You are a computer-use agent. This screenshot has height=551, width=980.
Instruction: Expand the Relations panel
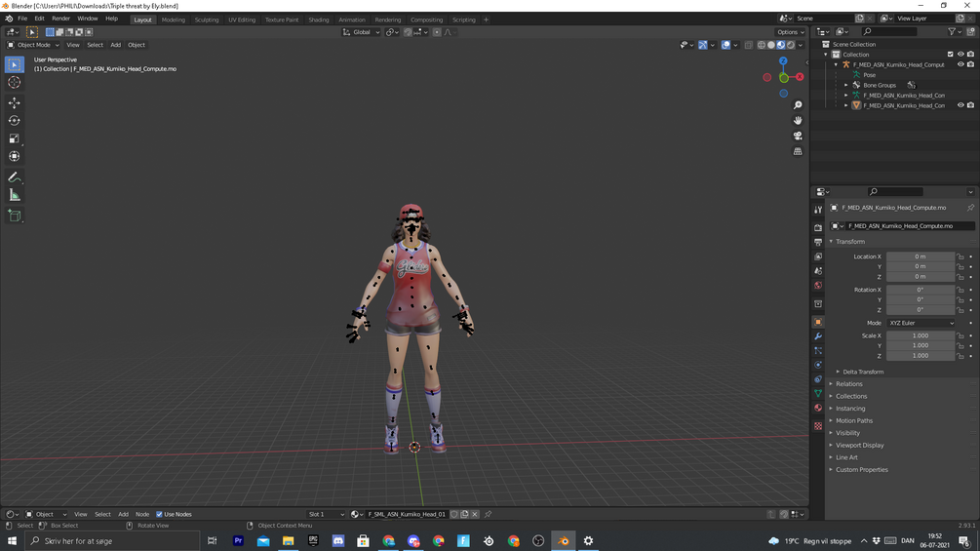848,384
